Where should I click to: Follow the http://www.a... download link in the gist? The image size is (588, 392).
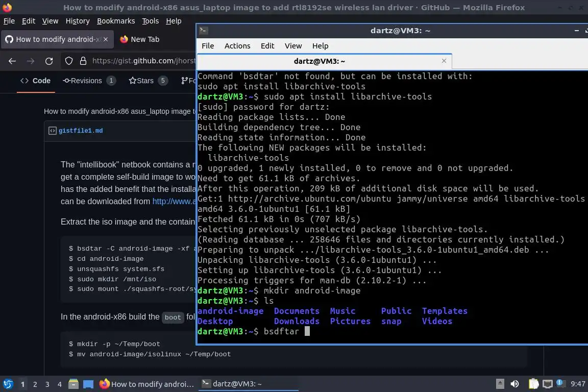coord(174,202)
